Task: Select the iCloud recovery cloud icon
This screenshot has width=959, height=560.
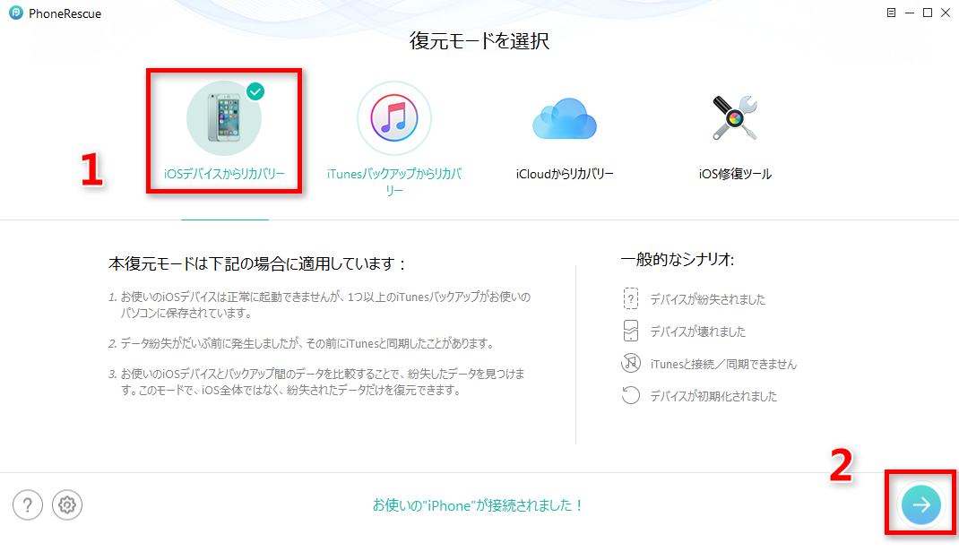Action: 565,118
